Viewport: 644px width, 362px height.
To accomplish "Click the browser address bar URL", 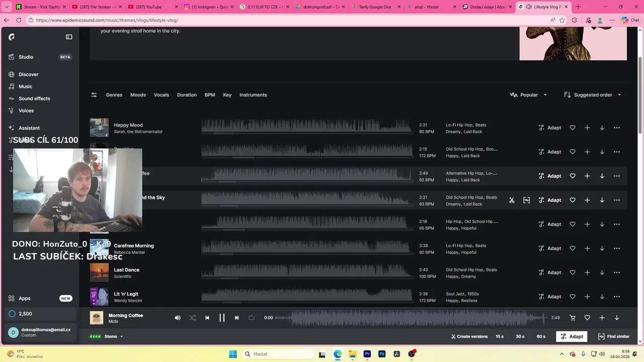I will [107, 20].
